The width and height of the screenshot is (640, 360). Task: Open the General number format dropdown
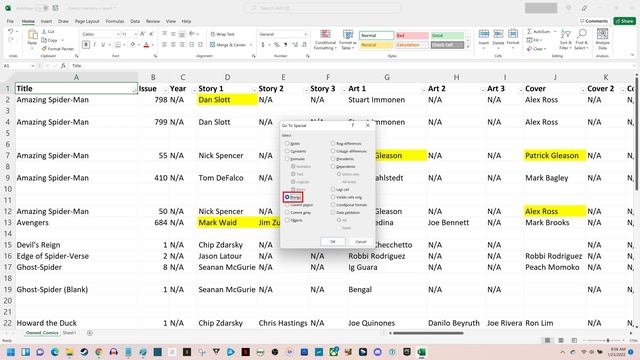(305, 34)
